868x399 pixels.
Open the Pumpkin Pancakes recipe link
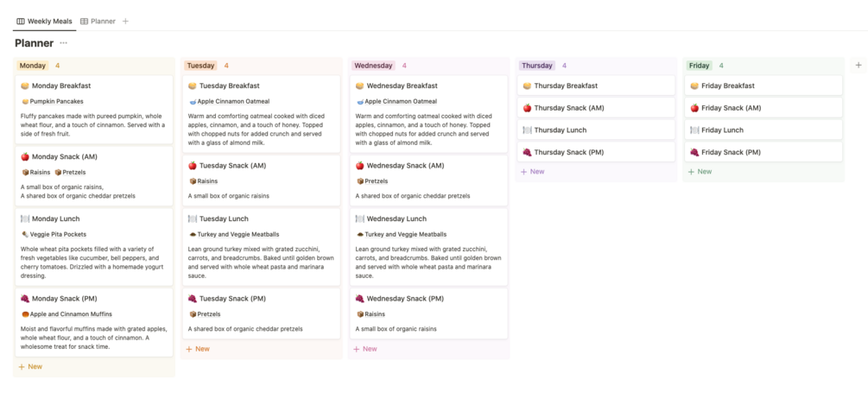[x=56, y=102]
